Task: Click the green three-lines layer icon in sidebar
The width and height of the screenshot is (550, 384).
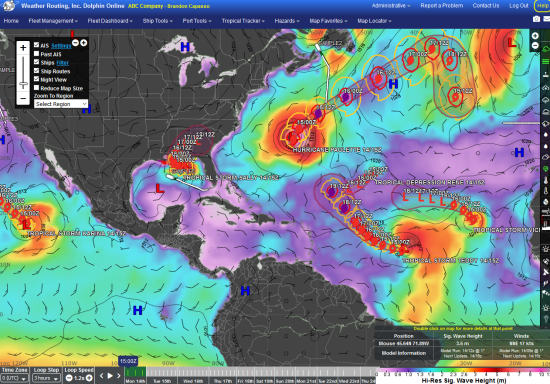Action: (546, 61)
